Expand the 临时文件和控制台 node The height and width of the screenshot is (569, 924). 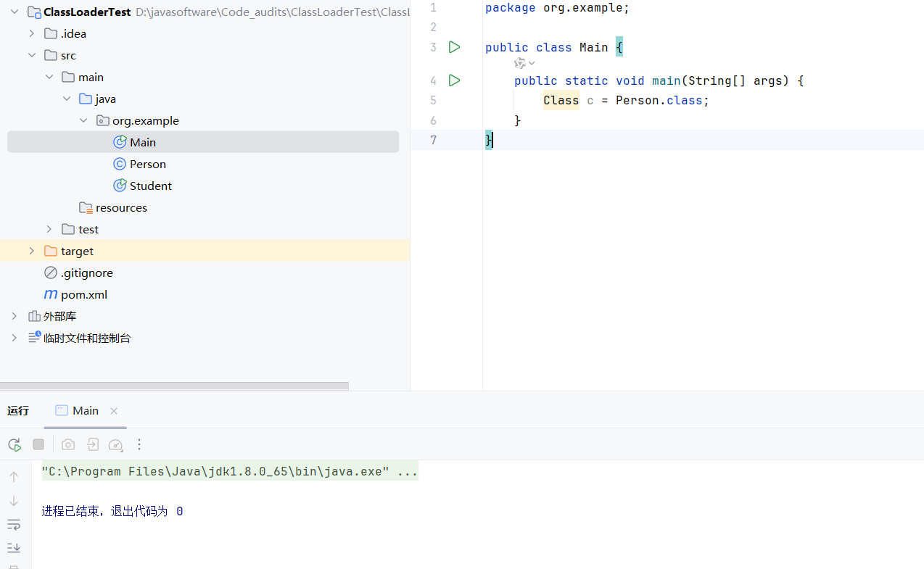[x=14, y=338]
